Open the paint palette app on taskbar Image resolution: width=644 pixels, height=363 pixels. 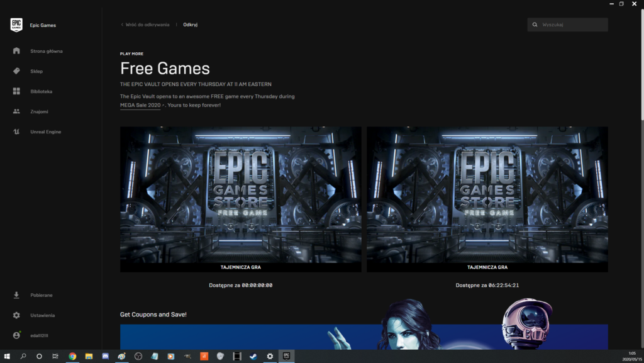[121, 357]
